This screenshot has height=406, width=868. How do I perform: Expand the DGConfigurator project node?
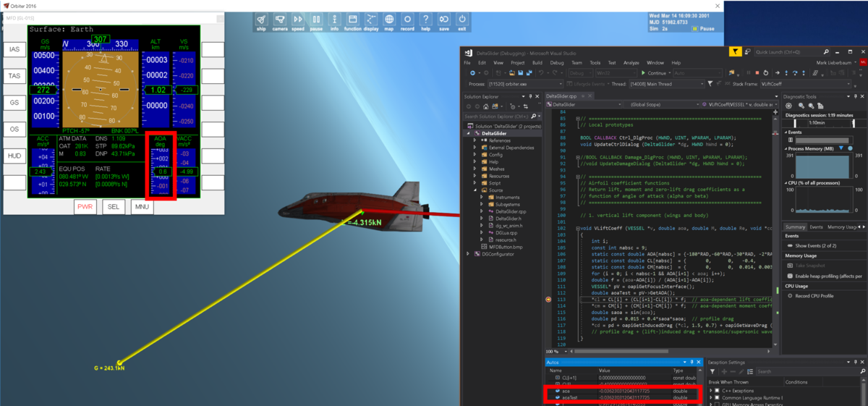(x=468, y=254)
